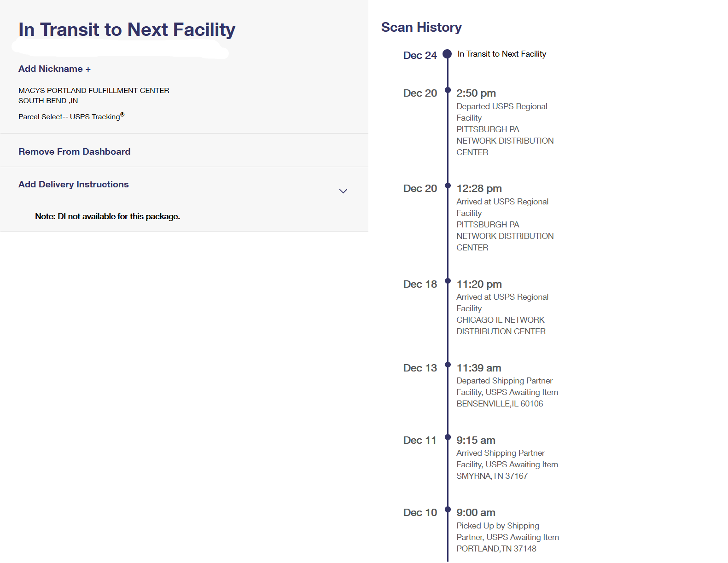This screenshot has height=563, width=728.
Task: Expand the Add Delivery Instructions chevron
Action: coord(343,191)
